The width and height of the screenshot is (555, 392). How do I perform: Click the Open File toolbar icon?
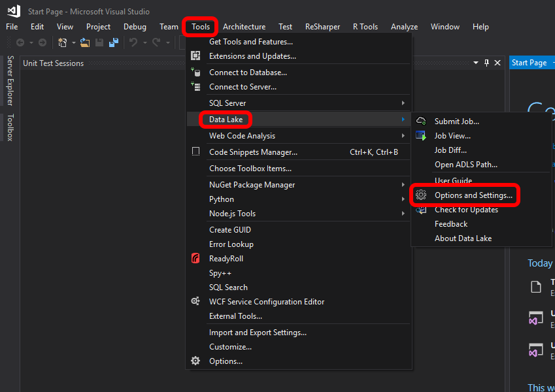click(84, 43)
